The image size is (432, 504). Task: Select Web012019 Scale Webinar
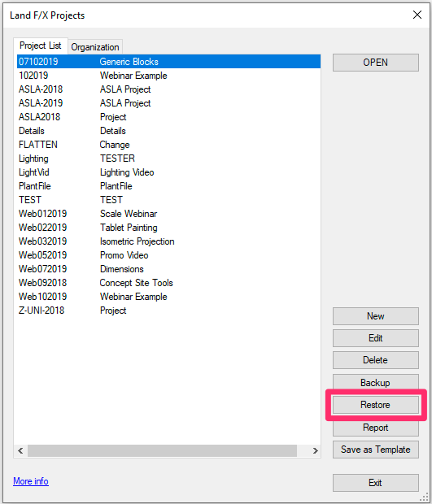168,214
